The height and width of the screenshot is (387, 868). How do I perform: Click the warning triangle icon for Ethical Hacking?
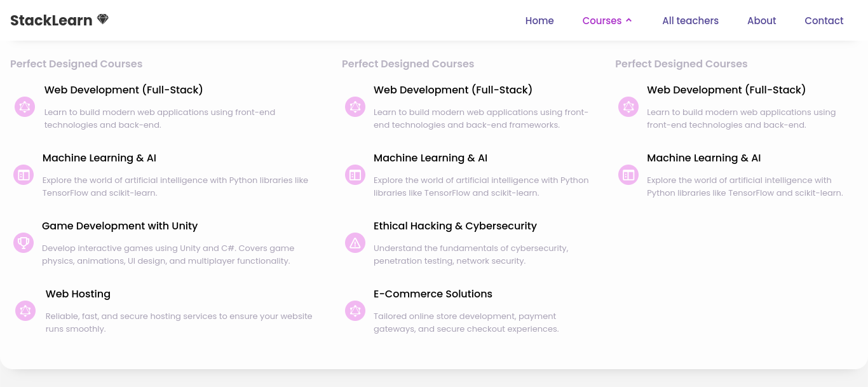click(355, 242)
